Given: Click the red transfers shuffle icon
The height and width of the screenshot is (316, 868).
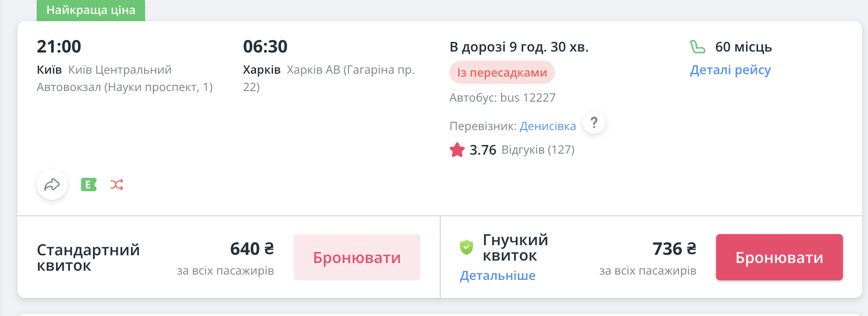Looking at the screenshot, I should (117, 184).
